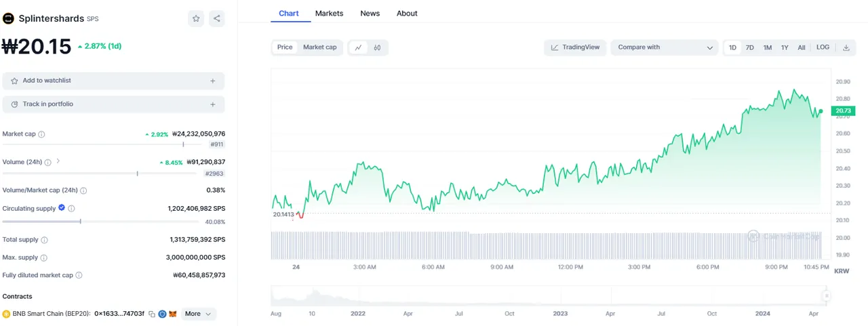Click the current price marker 20.73

click(844, 110)
